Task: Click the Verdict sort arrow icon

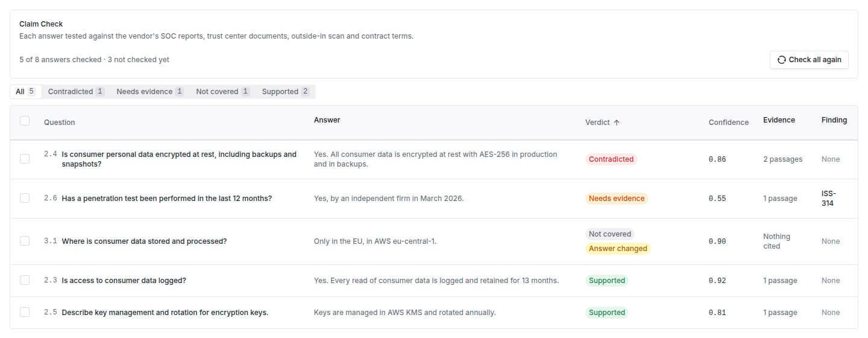Action: click(617, 123)
